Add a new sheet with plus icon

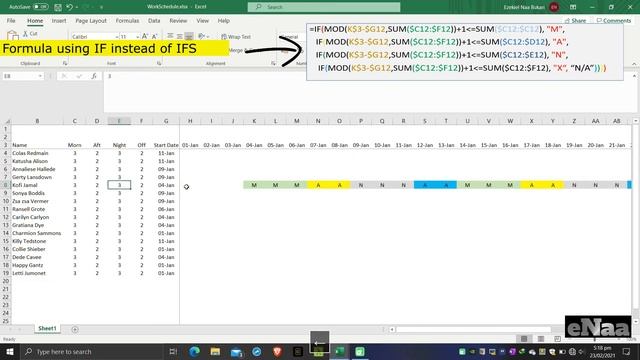click(75, 329)
